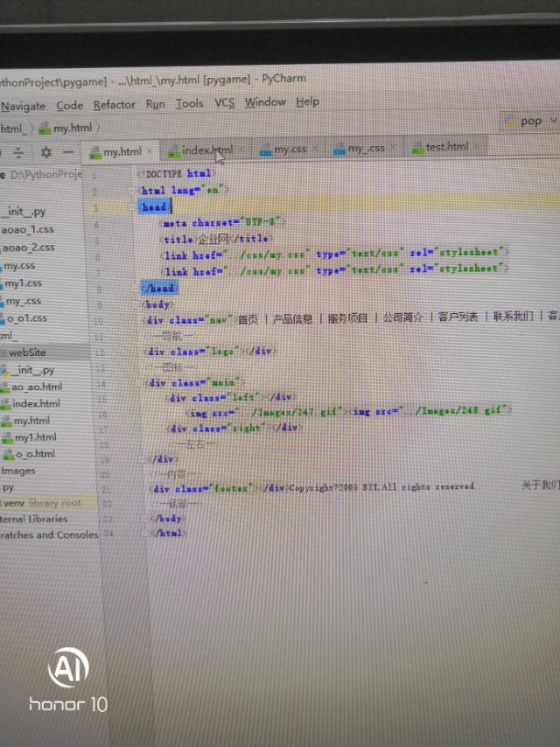The height and width of the screenshot is (747, 560).
Task: Select my.css in project tree
Action: [x=18, y=265]
